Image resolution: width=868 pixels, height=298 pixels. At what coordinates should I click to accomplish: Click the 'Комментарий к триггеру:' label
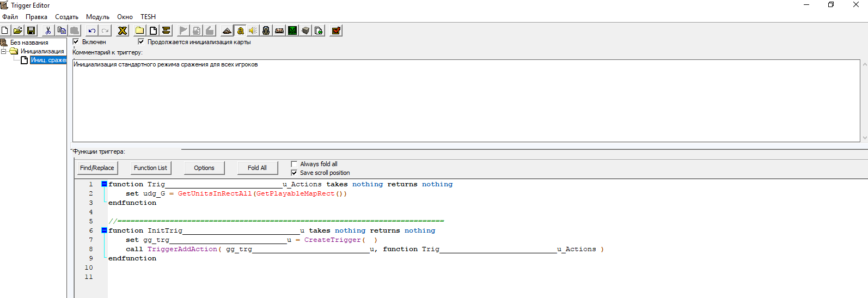pyautogui.click(x=107, y=52)
